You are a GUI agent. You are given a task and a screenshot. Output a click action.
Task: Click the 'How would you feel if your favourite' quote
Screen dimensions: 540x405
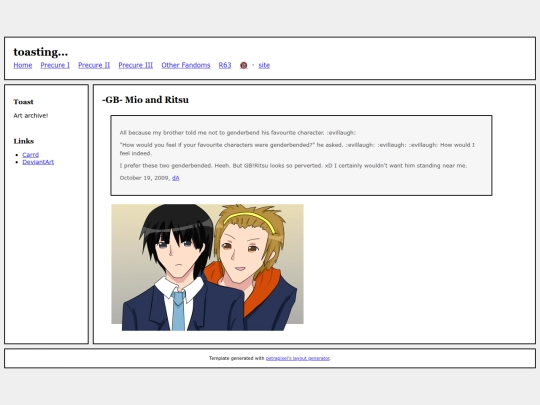click(297, 149)
